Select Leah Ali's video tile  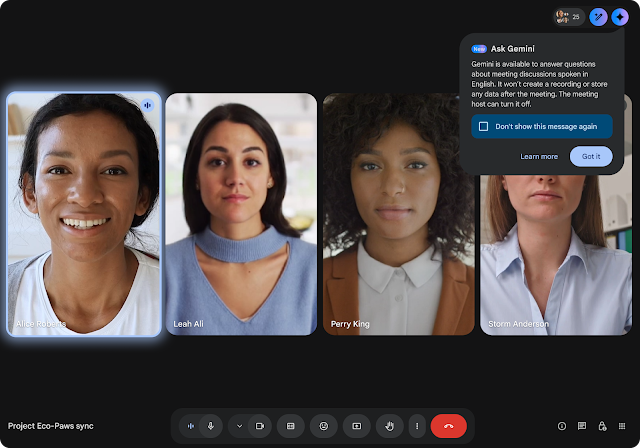pos(241,214)
